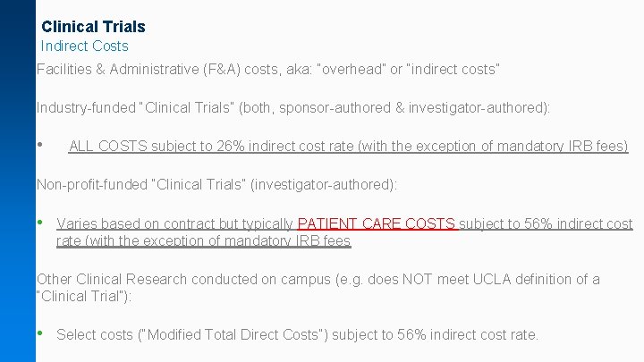Screen dimensions: 644x362
Task: Click the bullet before ALL COSTS line
Action: point(40,146)
